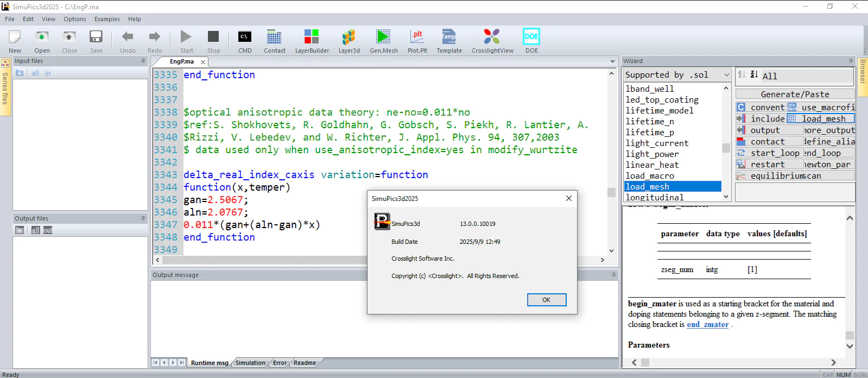Select lifetime_model in wizard list
Screen dimensions: 868x378
coord(660,110)
